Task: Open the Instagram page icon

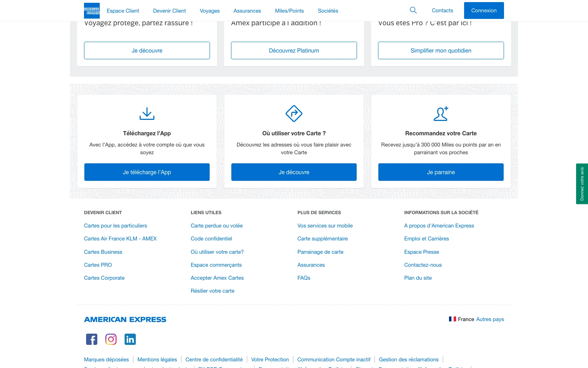Action: point(111,339)
